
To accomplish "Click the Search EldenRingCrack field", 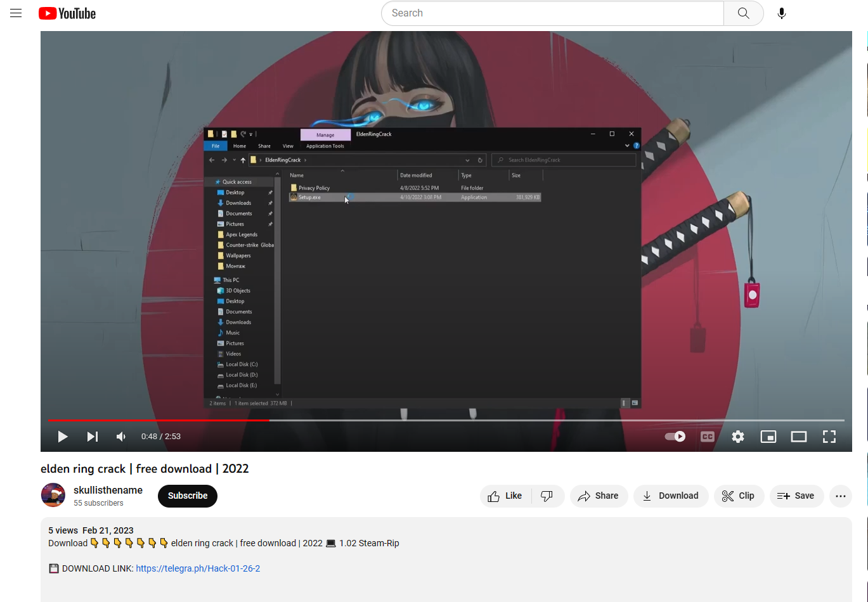I will coord(564,160).
